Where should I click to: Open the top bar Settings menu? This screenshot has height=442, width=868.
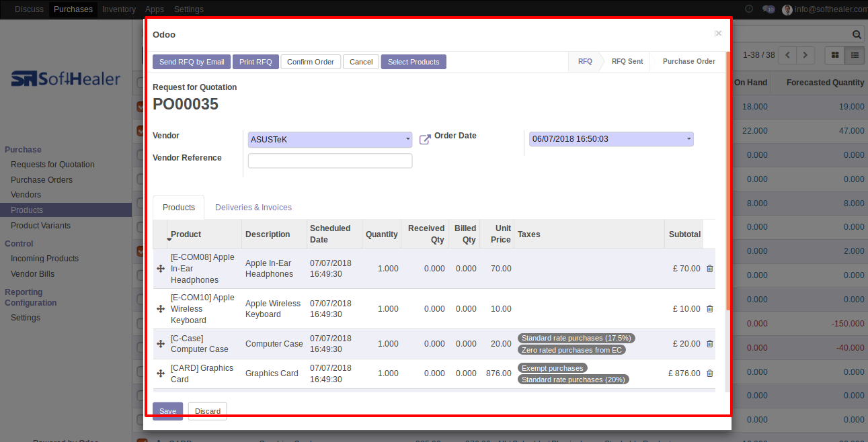pyautogui.click(x=189, y=9)
